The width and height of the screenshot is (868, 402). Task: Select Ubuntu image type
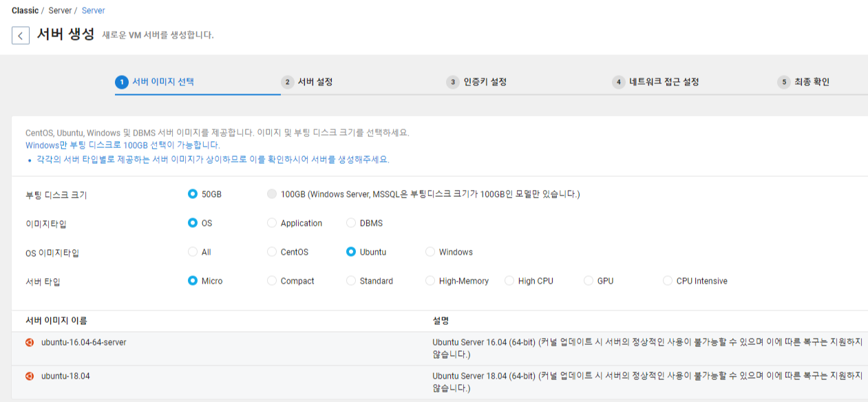(351, 252)
